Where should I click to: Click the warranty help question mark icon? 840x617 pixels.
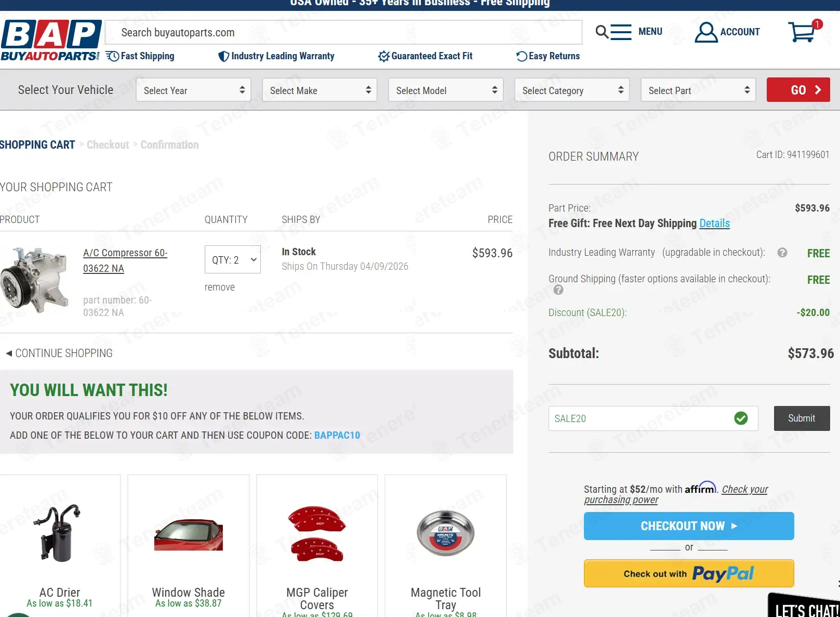(782, 253)
